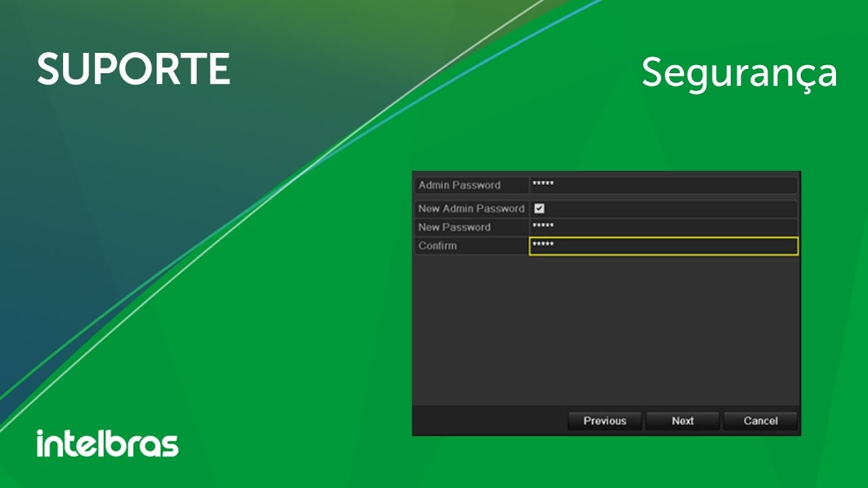
Task: Uncheck the New Admin Password checkbox
Action: click(540, 209)
